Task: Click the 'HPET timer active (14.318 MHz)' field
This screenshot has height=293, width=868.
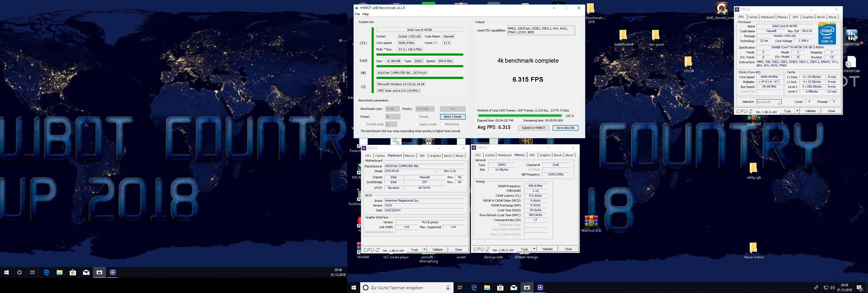Action: [399, 91]
